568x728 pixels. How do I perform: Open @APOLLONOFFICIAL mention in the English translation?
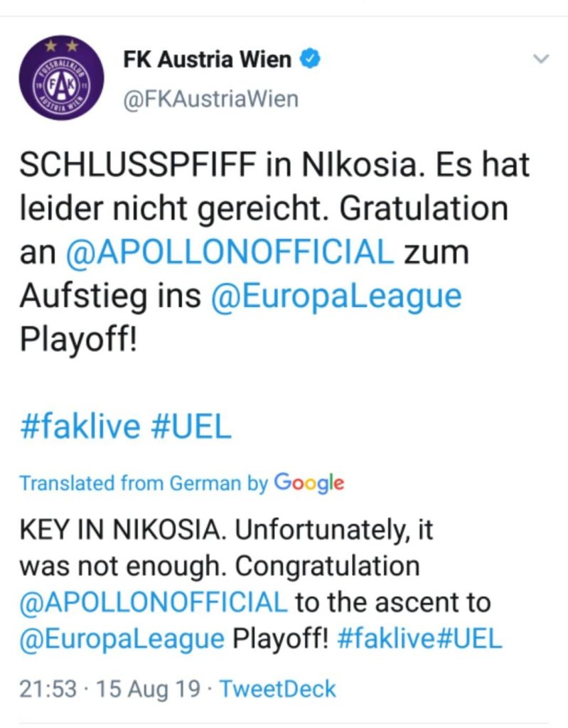154,602
